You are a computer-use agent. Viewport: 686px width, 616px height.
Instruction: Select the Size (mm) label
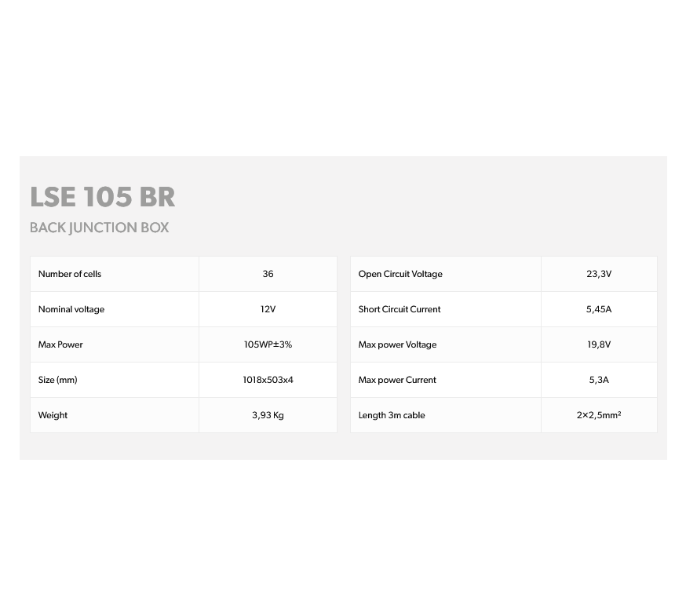pos(58,380)
